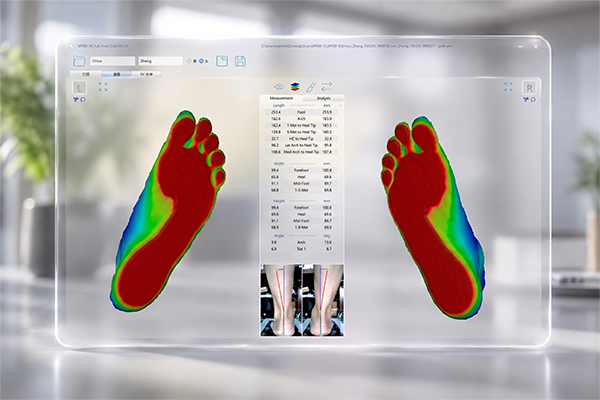Select the 5 Met to Heel Tip row
Viewport: 600px width, 400px height.
[x=301, y=132]
